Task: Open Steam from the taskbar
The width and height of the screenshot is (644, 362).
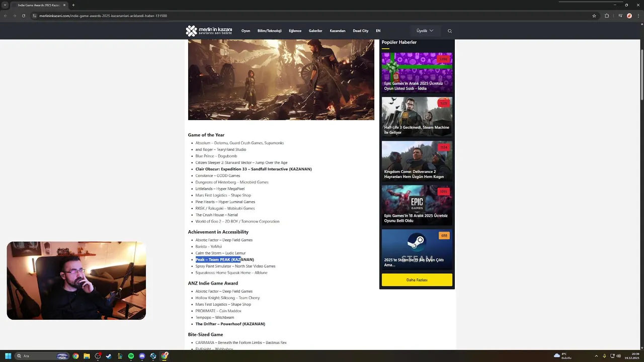Action: [x=109, y=356]
